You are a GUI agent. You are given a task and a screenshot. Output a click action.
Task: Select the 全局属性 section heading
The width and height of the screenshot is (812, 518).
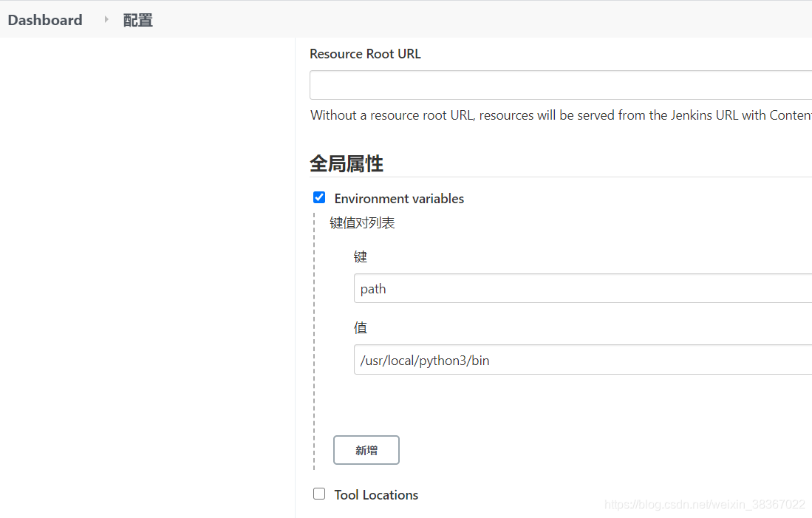[347, 164]
